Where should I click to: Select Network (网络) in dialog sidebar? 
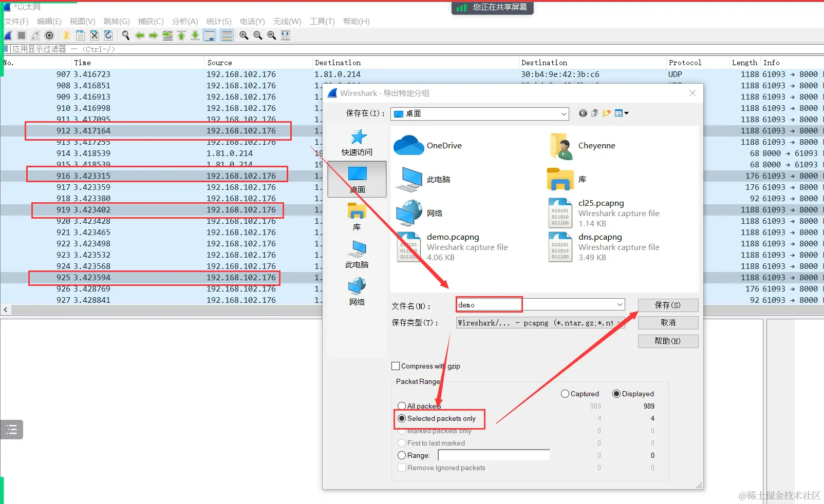pyautogui.click(x=357, y=292)
